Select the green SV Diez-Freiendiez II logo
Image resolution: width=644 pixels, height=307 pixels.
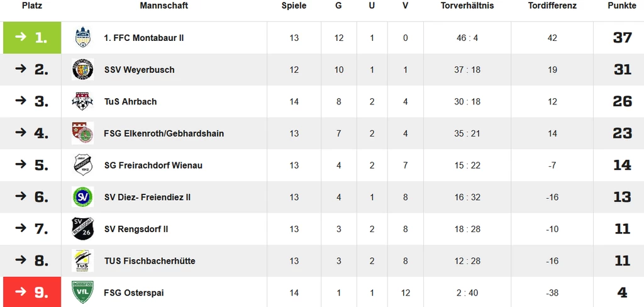pos(82,197)
